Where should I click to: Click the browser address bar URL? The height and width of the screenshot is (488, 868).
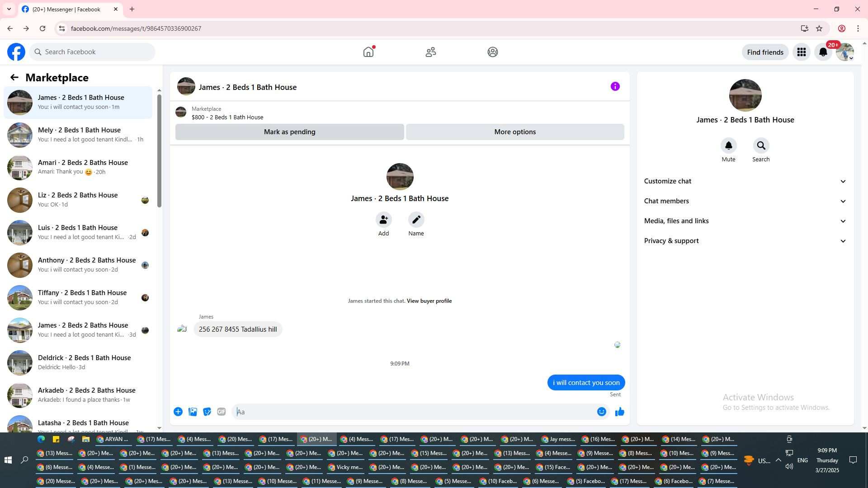[136, 28]
